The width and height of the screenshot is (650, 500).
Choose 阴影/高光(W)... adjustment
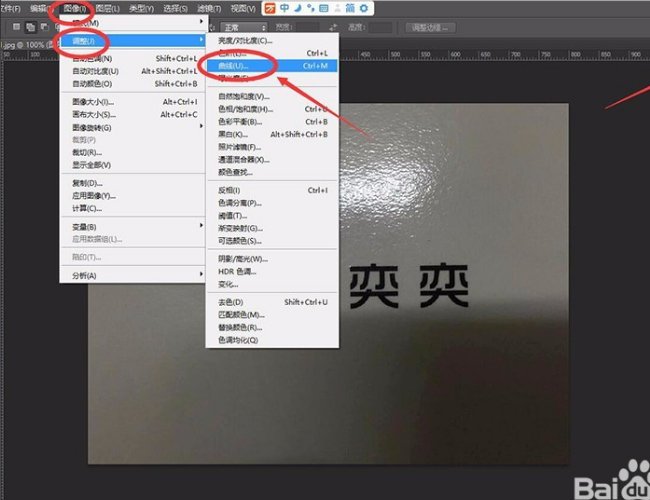click(272, 259)
